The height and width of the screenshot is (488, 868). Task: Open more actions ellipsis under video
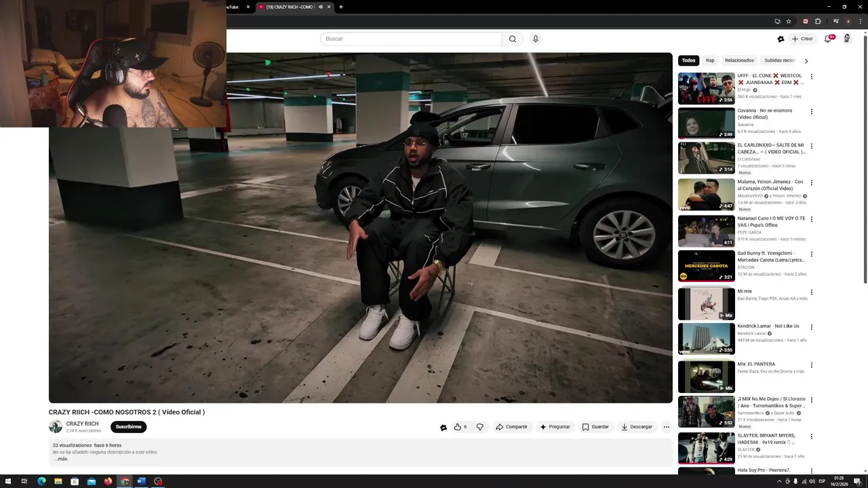tap(667, 427)
